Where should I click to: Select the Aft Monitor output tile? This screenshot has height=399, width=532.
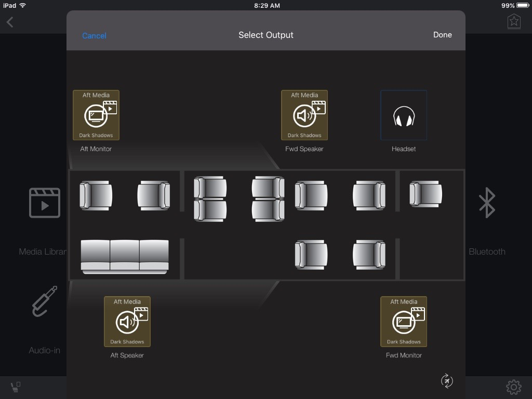click(96, 115)
